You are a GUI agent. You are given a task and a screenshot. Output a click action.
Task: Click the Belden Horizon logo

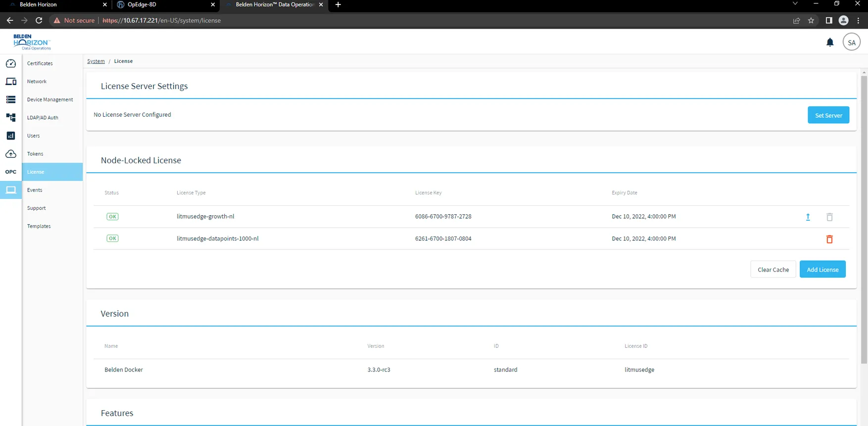(x=32, y=42)
